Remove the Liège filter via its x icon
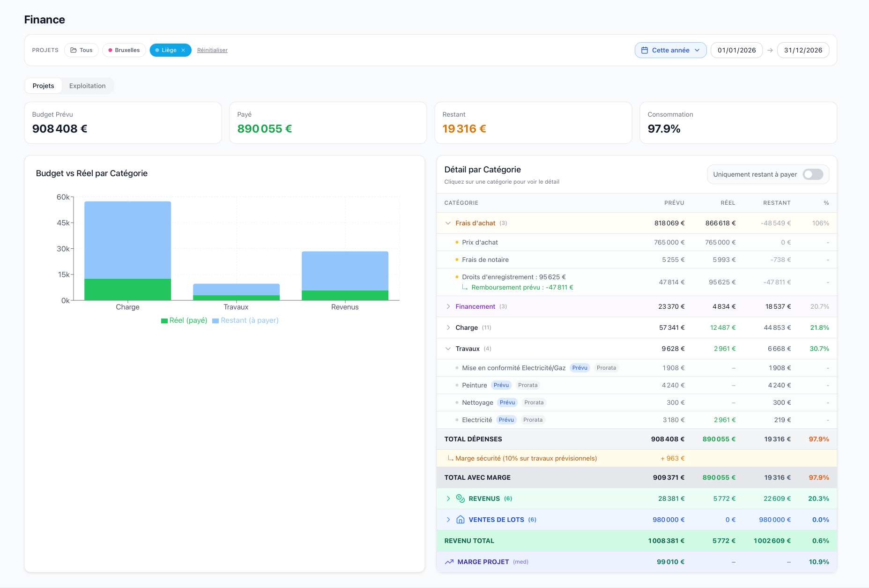This screenshot has width=869, height=588. click(x=183, y=50)
